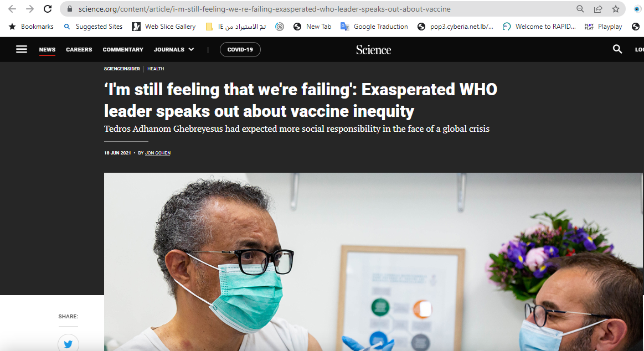Open the Web Slice Gallery bookmark

163,26
